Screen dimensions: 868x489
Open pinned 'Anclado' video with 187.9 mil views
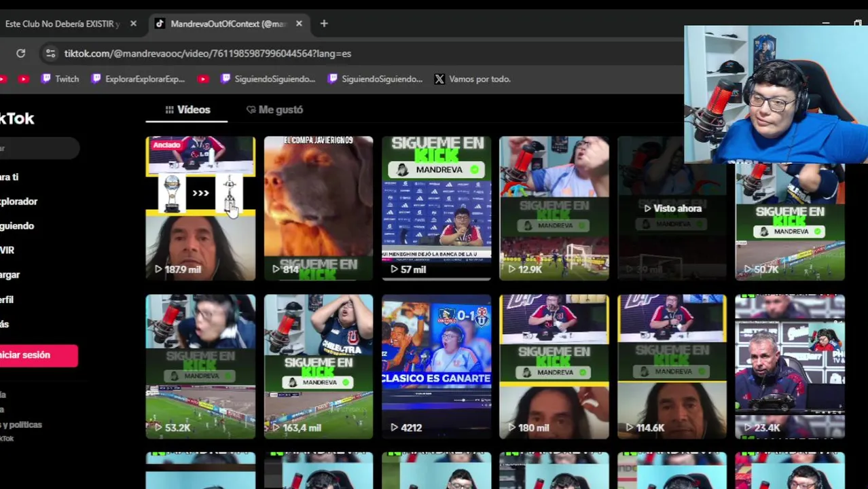click(x=200, y=209)
